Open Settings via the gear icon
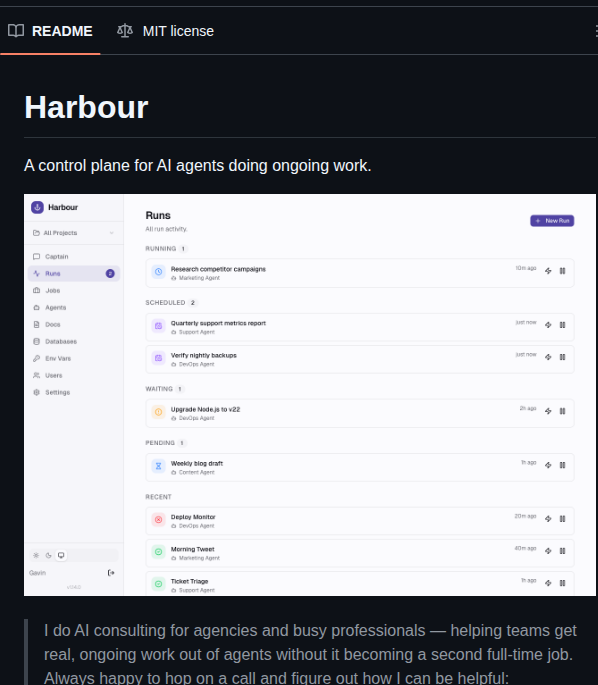598x685 pixels. click(37, 392)
